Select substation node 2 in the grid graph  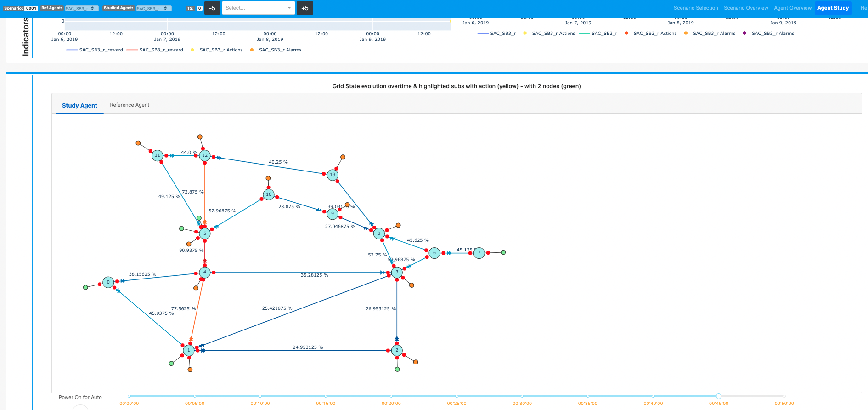(x=397, y=350)
